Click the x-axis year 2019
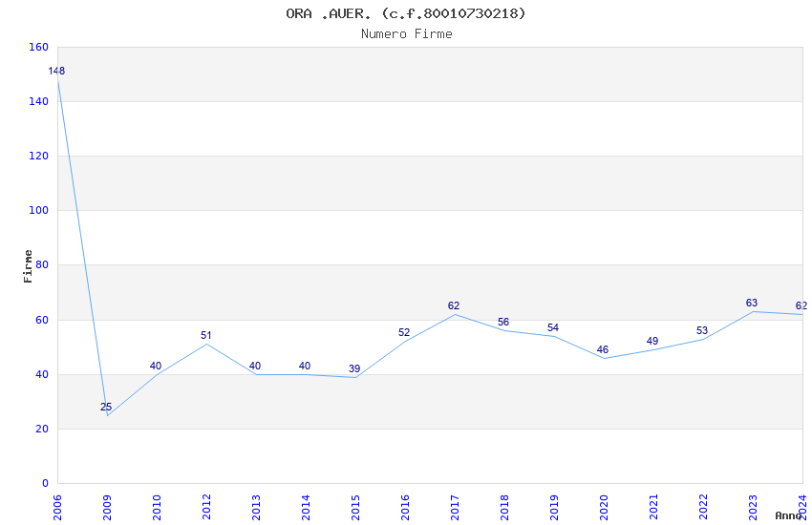Image resolution: width=812 pixels, height=525 pixels. point(555,507)
